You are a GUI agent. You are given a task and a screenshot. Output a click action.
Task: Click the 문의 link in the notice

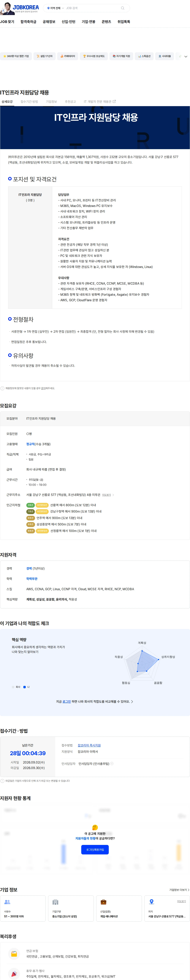pos(43,388)
